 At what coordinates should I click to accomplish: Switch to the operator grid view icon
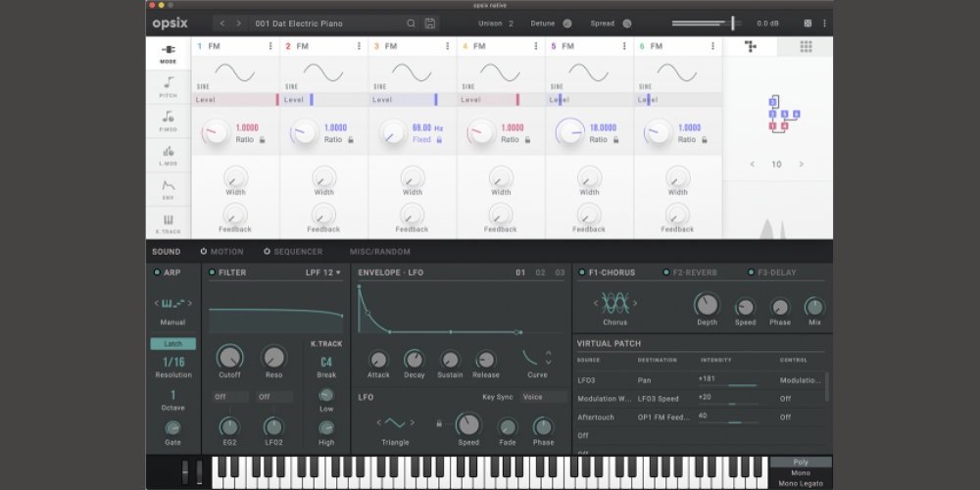pyautogui.click(x=806, y=46)
